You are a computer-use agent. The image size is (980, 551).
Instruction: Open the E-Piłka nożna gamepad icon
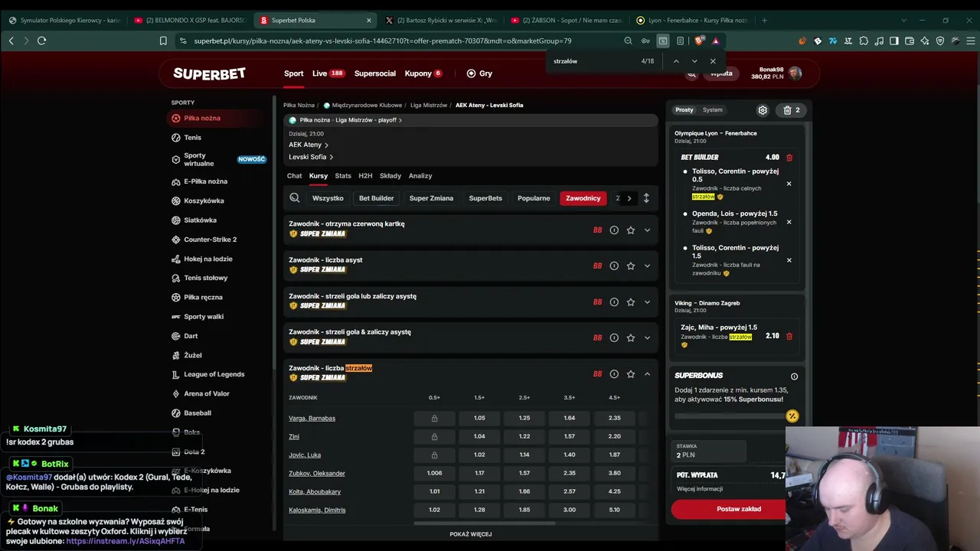click(176, 181)
